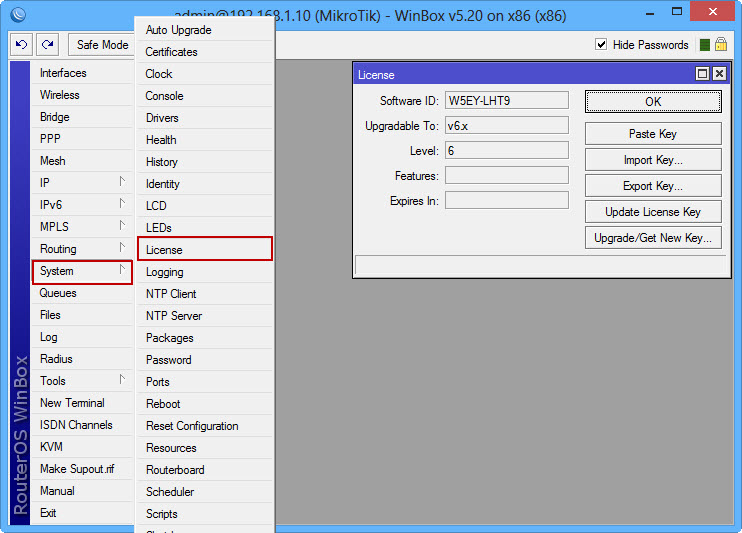
Task: Open the Log menu item
Action: tap(82, 337)
